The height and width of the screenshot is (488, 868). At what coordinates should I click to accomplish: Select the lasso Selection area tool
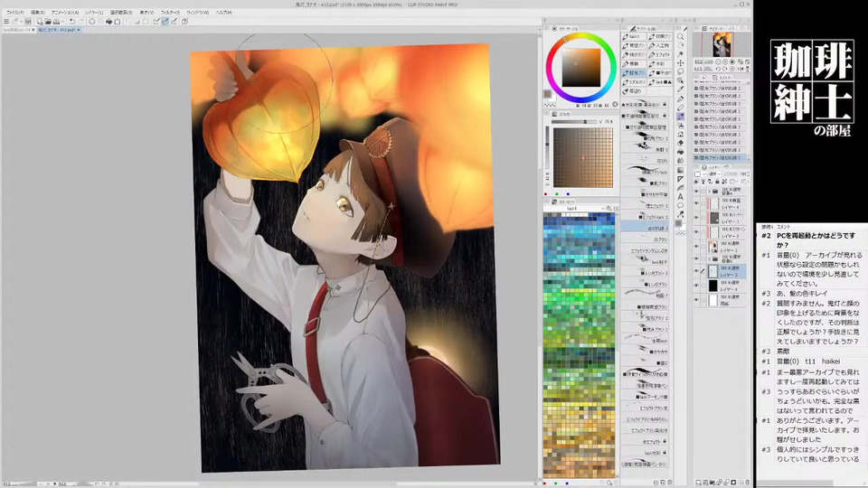[680, 72]
